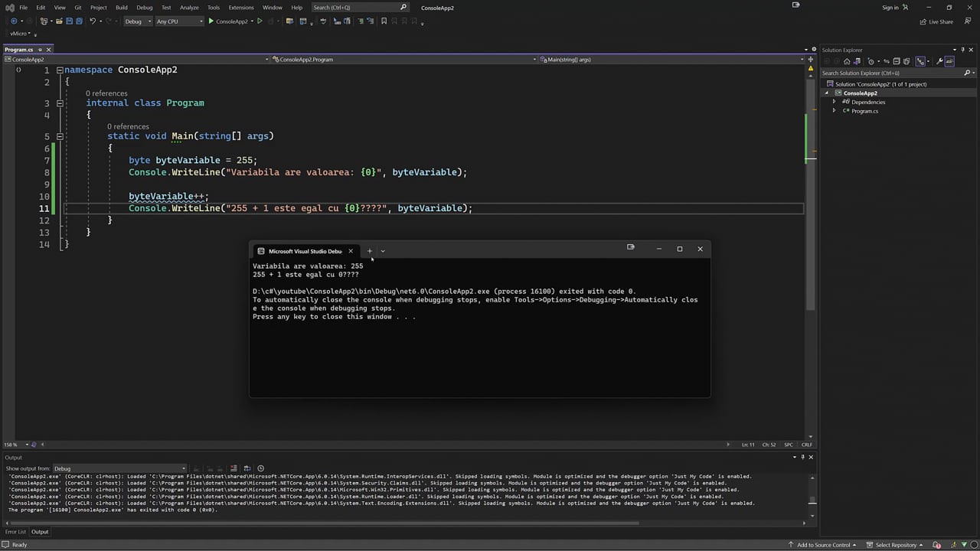The image size is (980, 551).
Task: Click the search magnifier in the title bar
Action: click(403, 8)
